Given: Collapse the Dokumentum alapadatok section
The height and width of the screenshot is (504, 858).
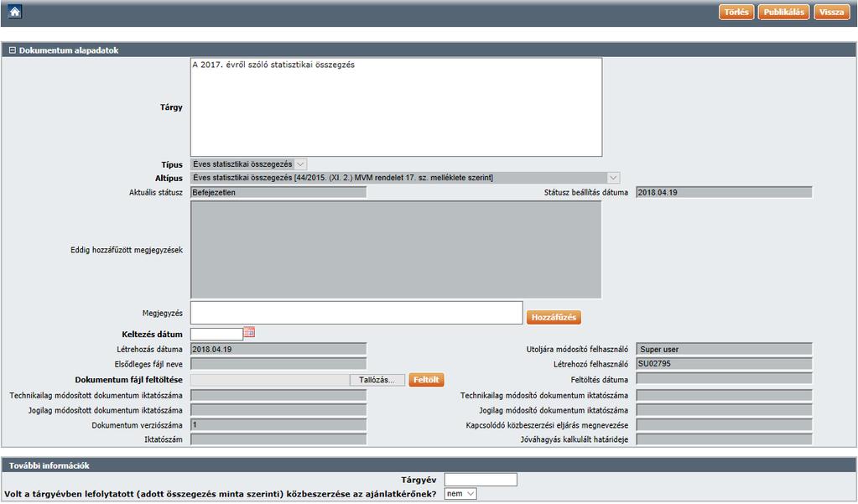Looking at the screenshot, I should coord(13,50).
